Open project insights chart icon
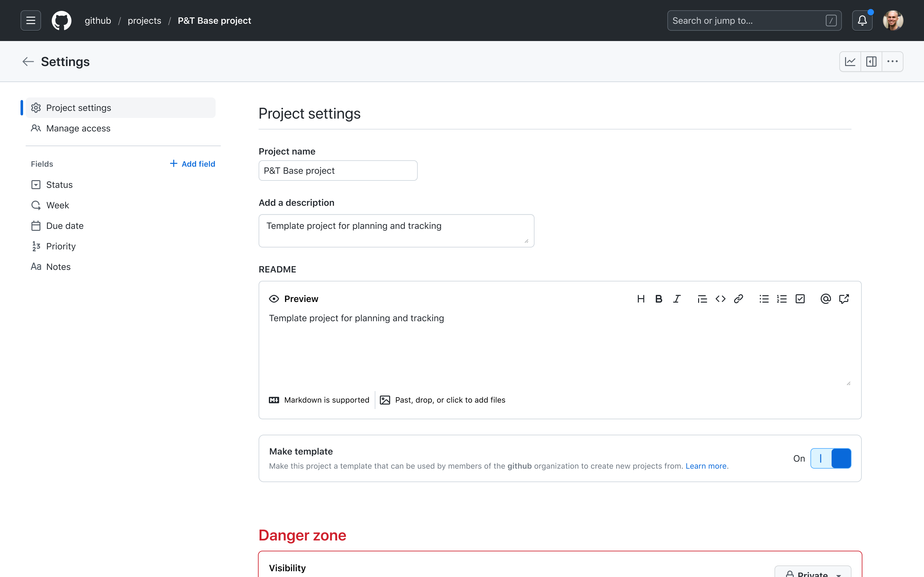Viewport: 924px width, 577px height. point(850,61)
